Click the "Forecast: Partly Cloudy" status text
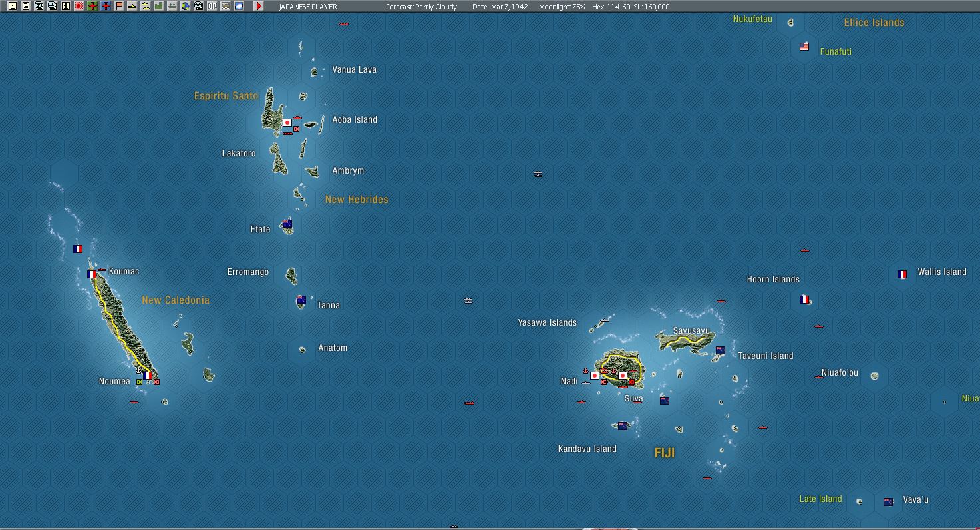The height and width of the screenshot is (530, 980). pyautogui.click(x=421, y=7)
